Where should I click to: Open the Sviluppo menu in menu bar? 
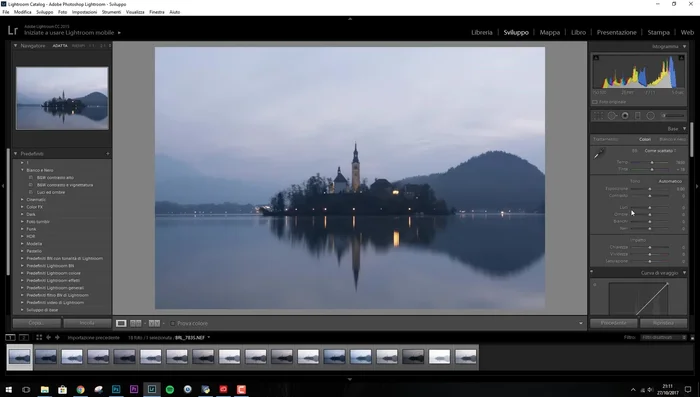tap(45, 12)
